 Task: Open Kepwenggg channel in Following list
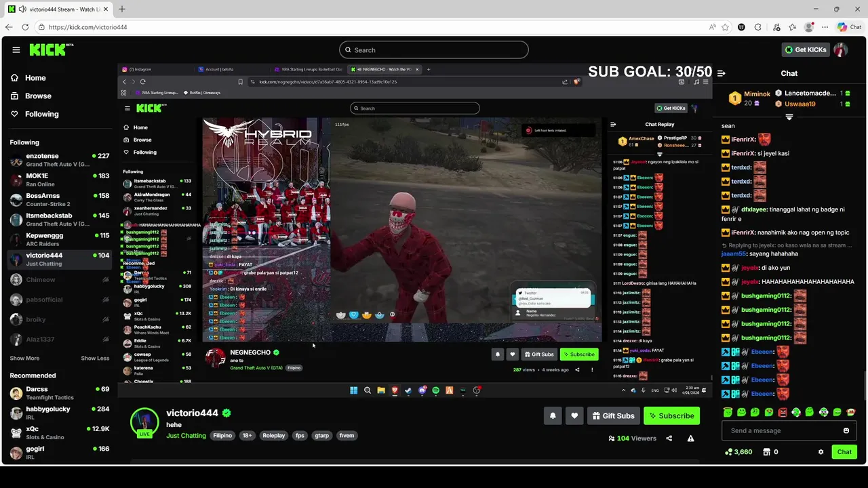(x=60, y=239)
